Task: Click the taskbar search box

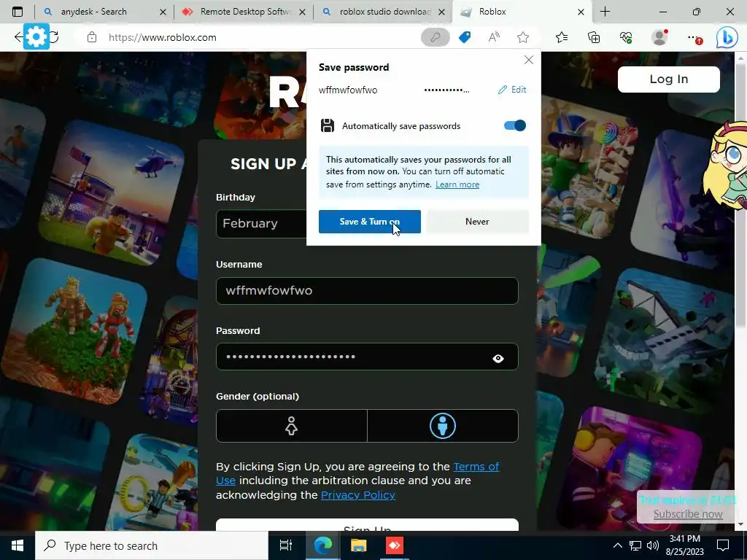Action: 152,545
